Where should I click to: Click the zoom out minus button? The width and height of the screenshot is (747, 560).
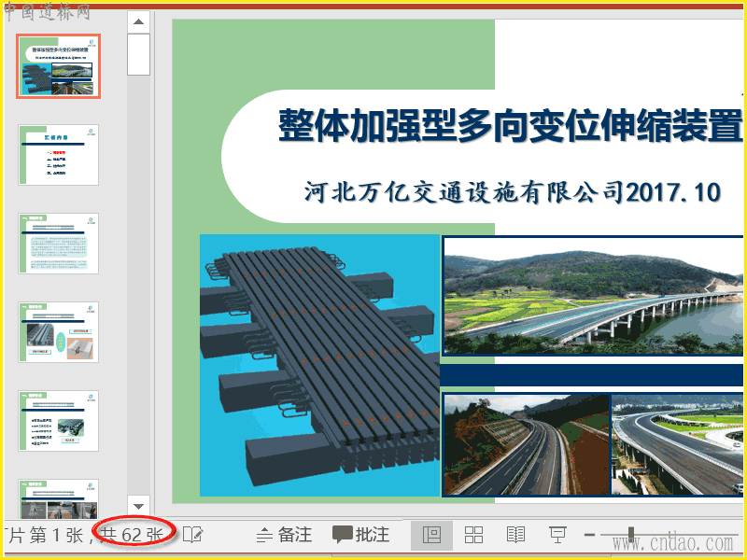point(589,535)
